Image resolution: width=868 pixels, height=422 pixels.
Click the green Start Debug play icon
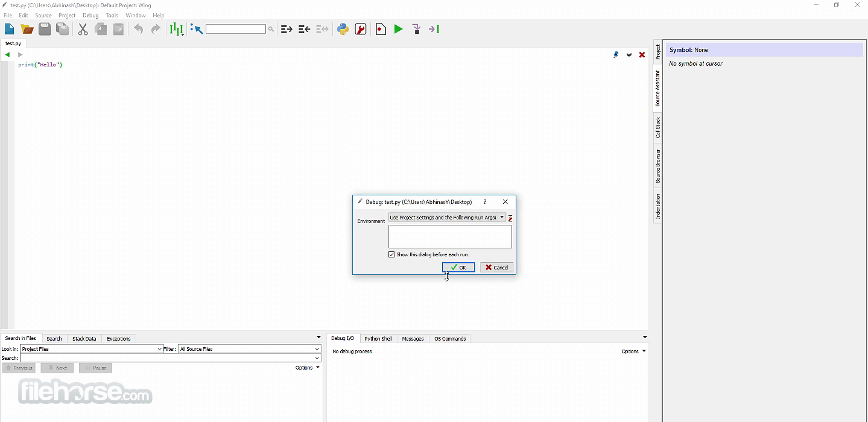(x=398, y=29)
